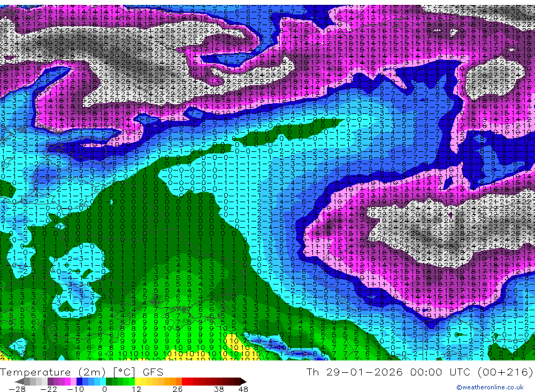Click the "Temperature (2m) [°C] GFS" map title
This screenshot has height=392, width=535.
(81, 372)
